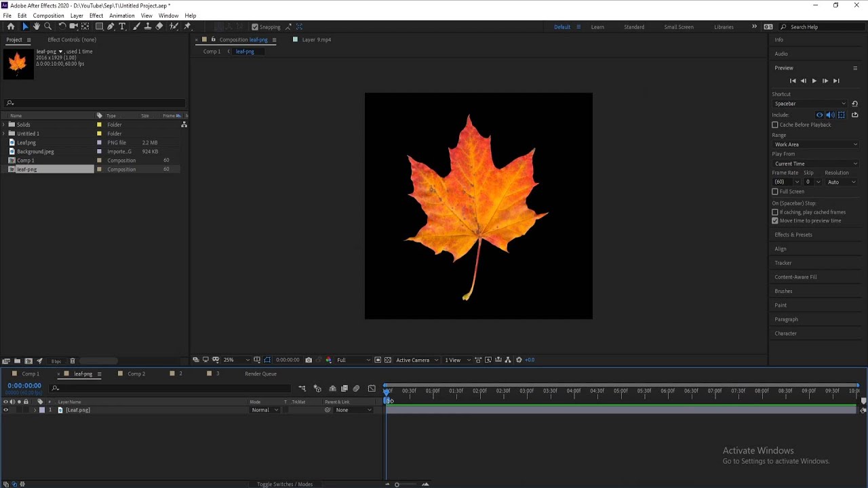Select the Brush tool

(x=136, y=26)
